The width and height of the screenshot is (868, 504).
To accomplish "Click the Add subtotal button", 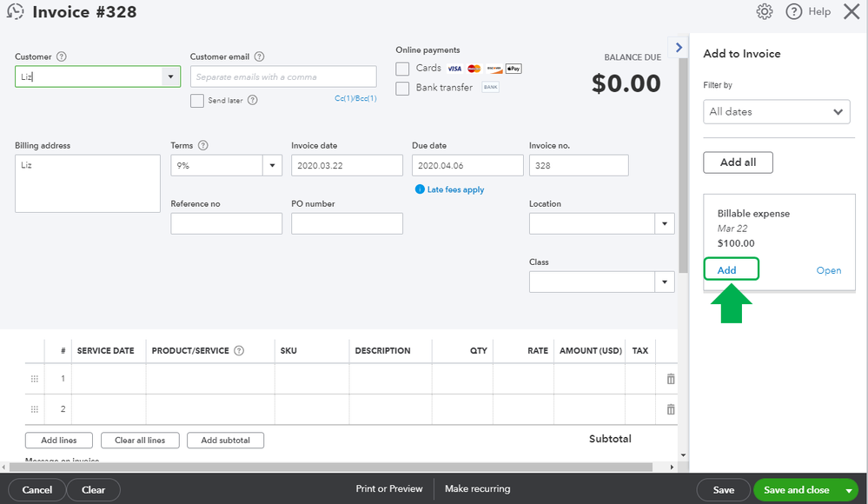I will click(225, 441).
